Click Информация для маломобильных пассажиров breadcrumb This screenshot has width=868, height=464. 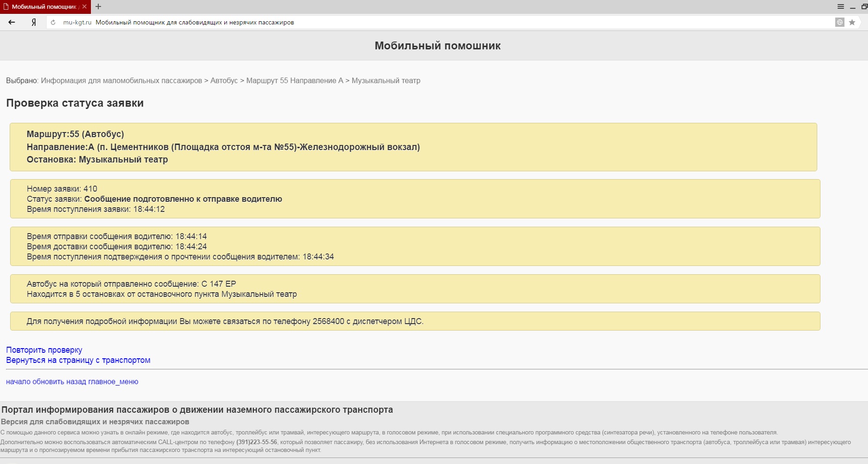[x=121, y=81]
